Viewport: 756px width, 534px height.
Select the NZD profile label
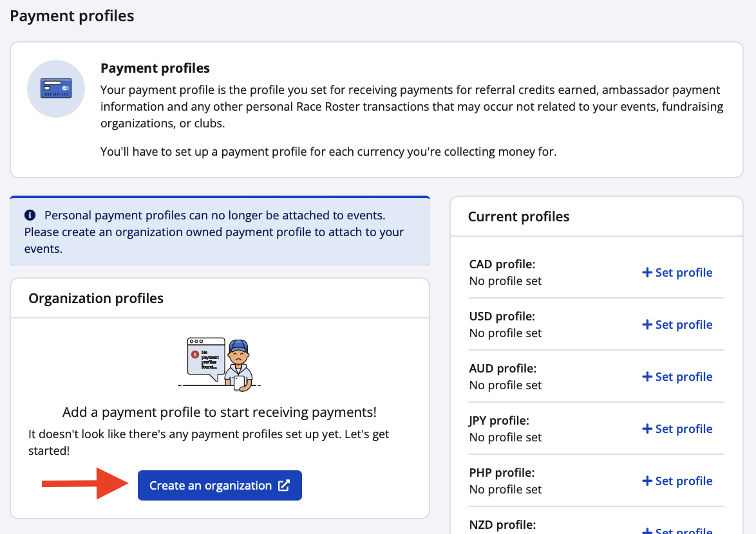(502, 525)
